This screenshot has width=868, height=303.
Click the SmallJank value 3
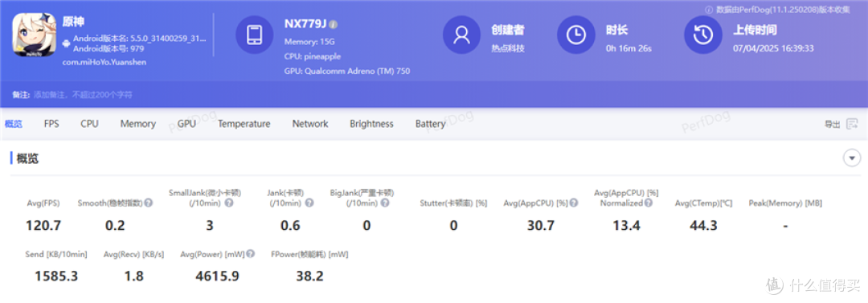pyautogui.click(x=210, y=226)
